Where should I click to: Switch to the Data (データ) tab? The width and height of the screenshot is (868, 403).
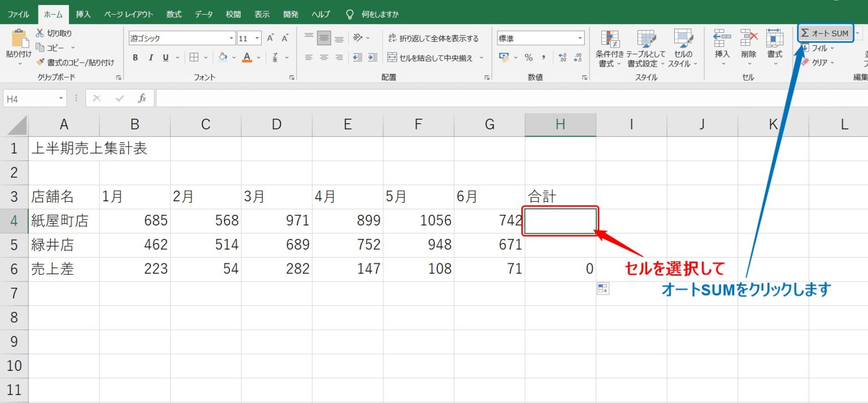click(204, 14)
